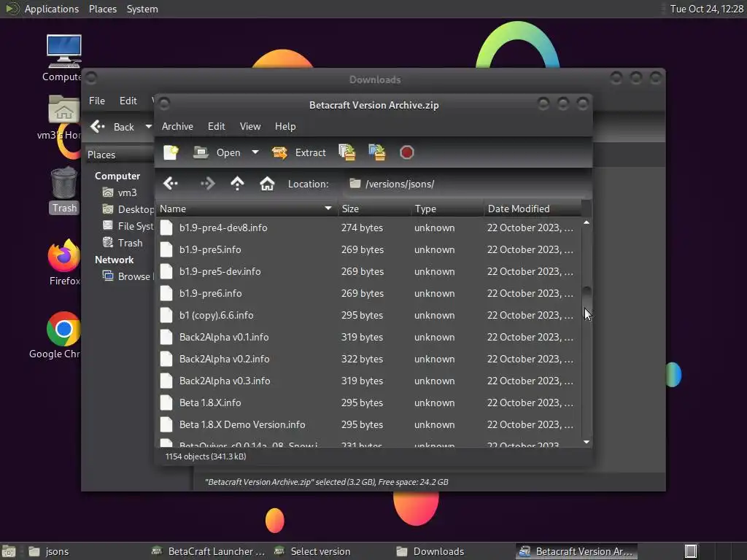This screenshot has height=560, width=747.
Task: Select file b1.9-pre4-dev8.info
Action: coord(368,227)
